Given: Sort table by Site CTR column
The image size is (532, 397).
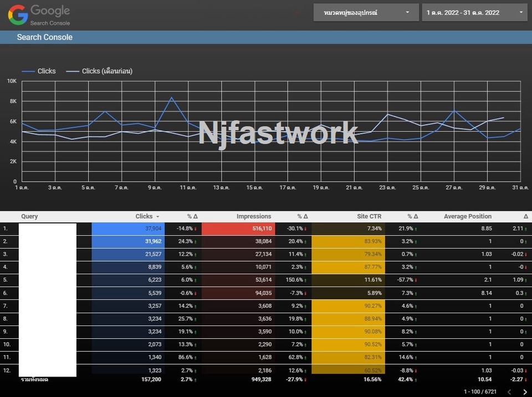Looking at the screenshot, I should point(369,216).
